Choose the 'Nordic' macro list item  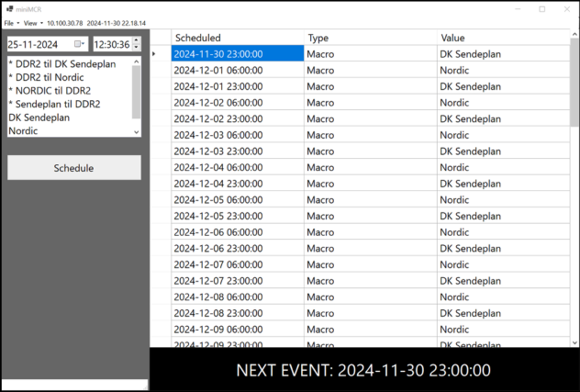point(25,130)
